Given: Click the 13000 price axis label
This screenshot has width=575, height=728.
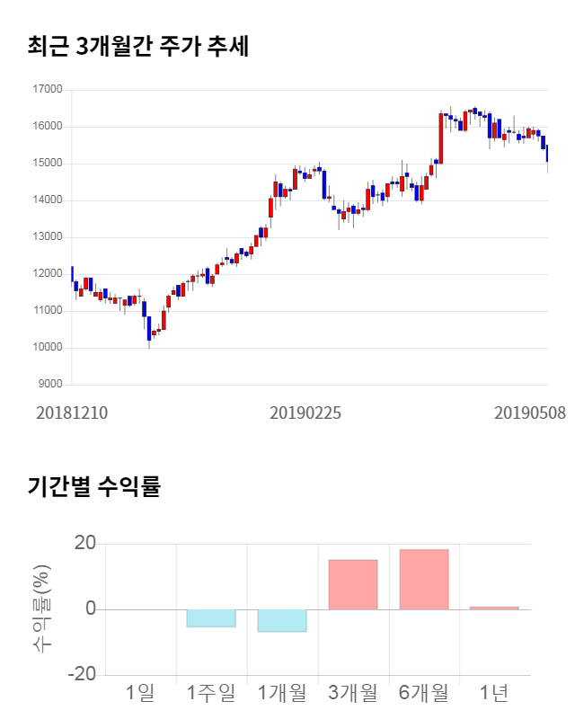Looking at the screenshot, I should coord(47,237).
